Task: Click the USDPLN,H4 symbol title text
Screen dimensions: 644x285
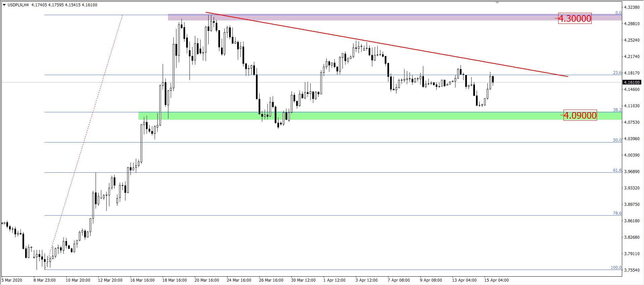Action: tap(18, 5)
